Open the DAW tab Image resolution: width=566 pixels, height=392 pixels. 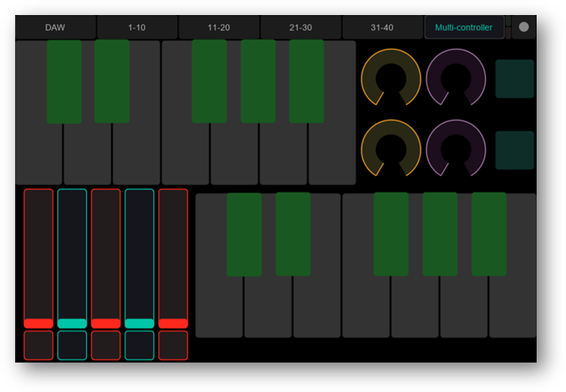[55, 27]
